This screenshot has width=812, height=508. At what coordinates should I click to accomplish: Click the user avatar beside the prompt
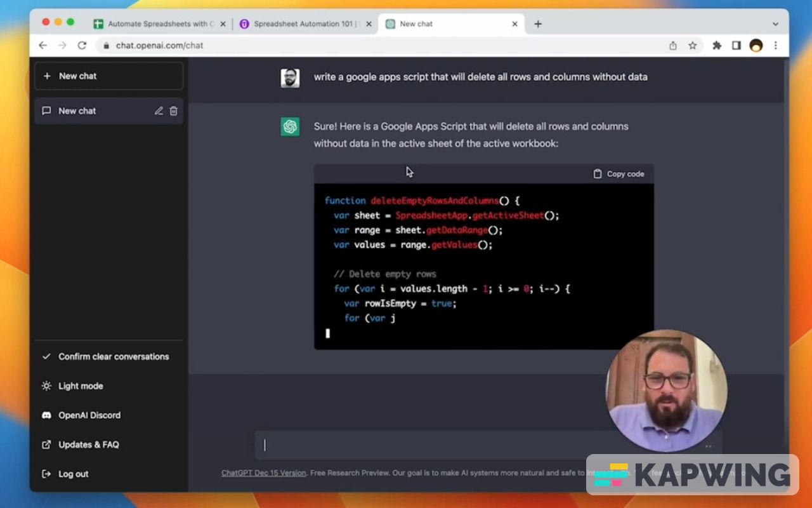tap(290, 78)
